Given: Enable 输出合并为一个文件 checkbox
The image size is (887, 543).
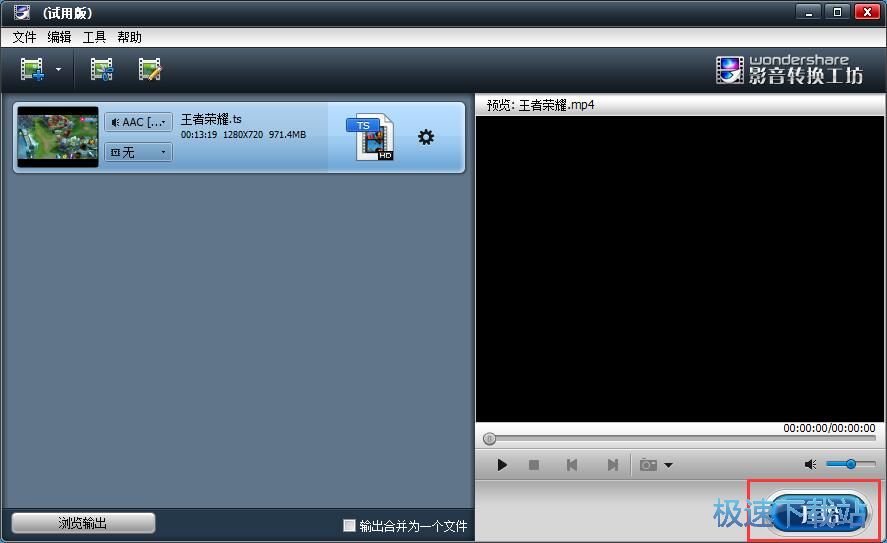Looking at the screenshot, I should click(349, 525).
